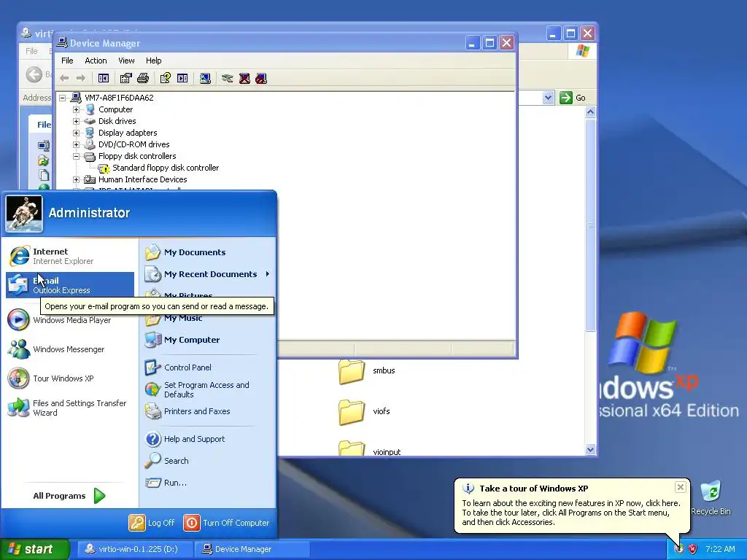The width and height of the screenshot is (747, 560).
Task: Click Show/Hide Console Tree toolbar icon
Action: 104,78
